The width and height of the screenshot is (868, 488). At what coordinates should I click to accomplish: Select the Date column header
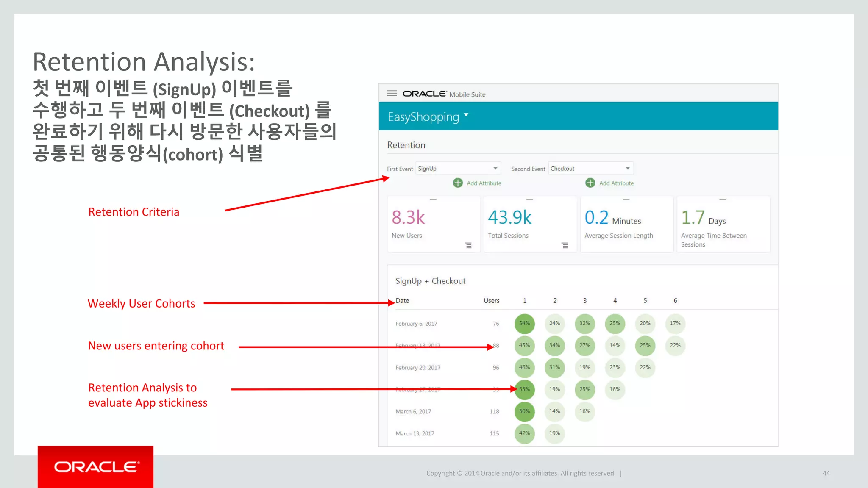coord(402,301)
